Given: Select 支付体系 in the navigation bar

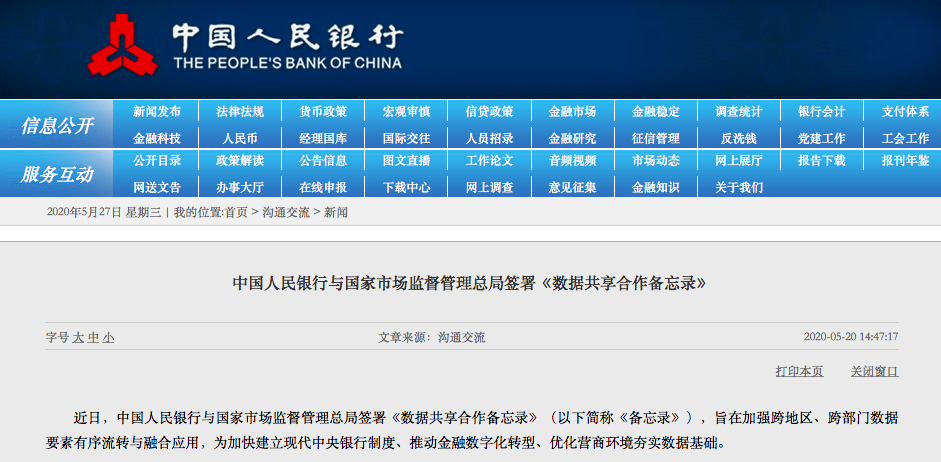Looking at the screenshot, I should coord(904,112).
